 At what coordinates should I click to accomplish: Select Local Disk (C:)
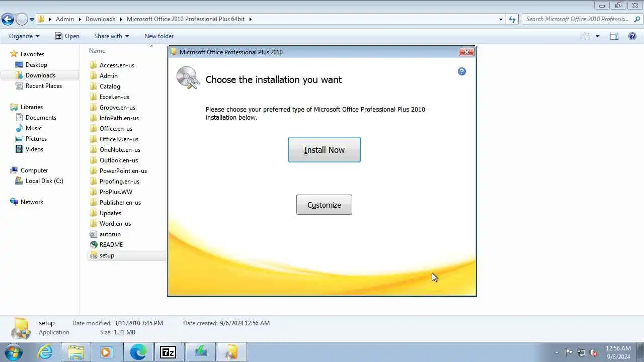[44, 181]
